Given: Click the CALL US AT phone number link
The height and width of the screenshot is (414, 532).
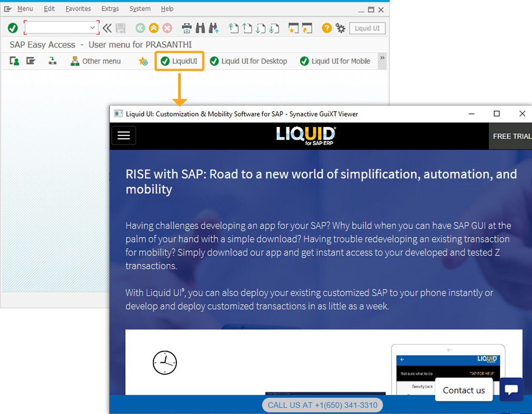Looking at the screenshot, I should [322, 405].
